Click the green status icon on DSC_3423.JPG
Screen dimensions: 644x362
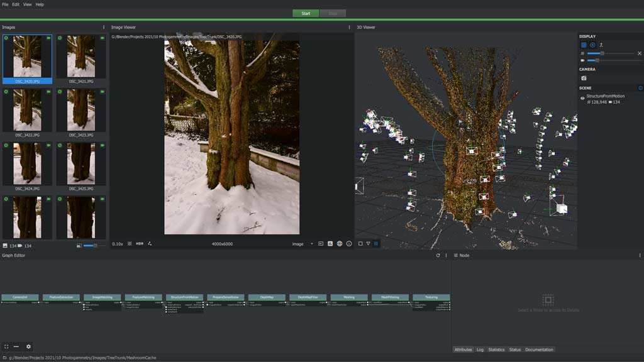[60, 92]
